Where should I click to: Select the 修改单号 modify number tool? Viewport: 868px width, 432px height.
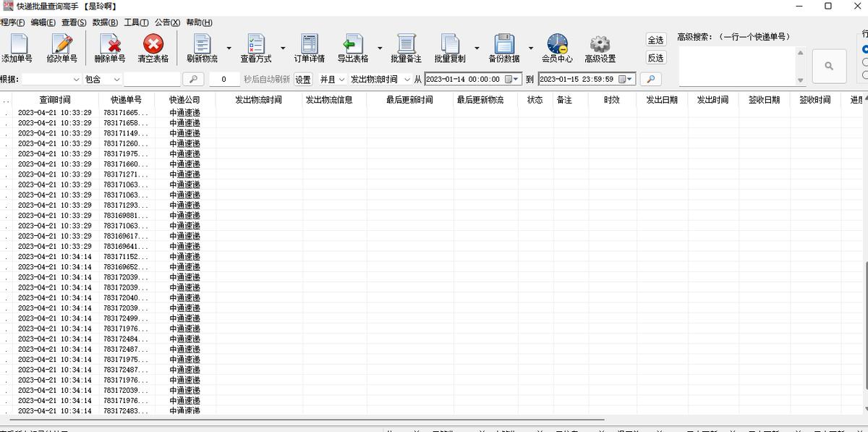pos(62,48)
